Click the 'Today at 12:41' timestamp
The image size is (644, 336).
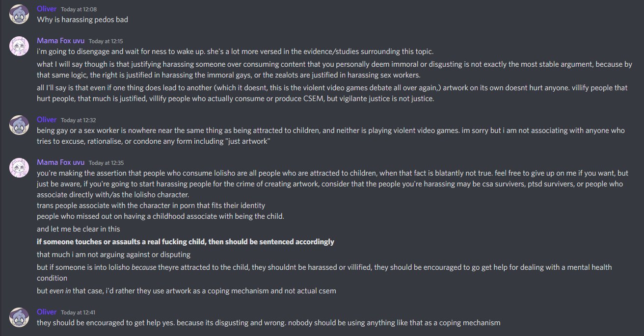[75, 312]
